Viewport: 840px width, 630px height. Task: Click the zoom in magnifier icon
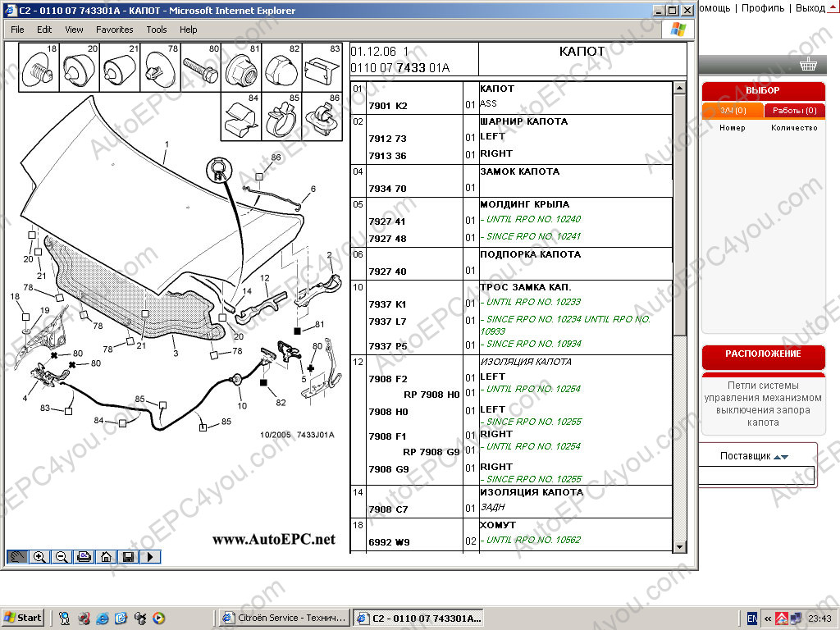39,557
